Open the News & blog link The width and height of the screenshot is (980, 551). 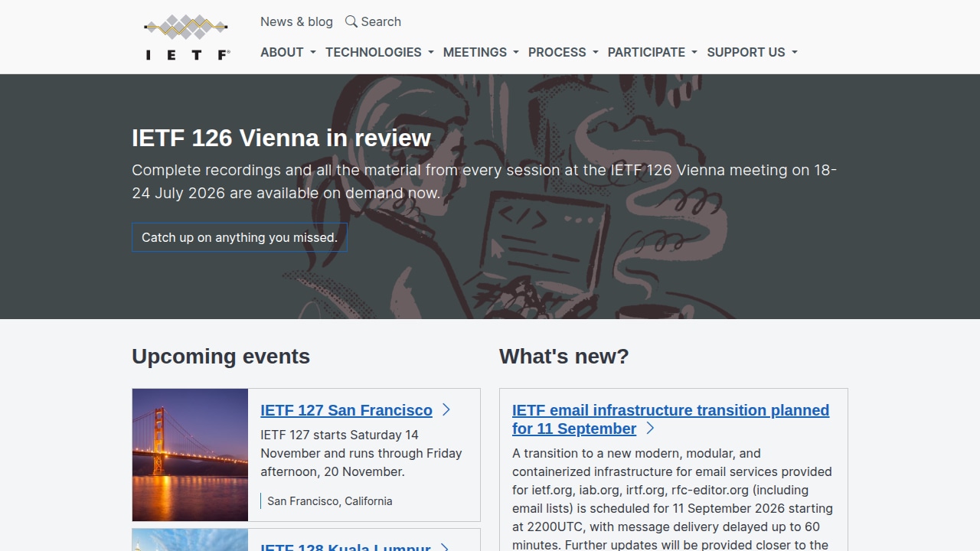pos(296,21)
